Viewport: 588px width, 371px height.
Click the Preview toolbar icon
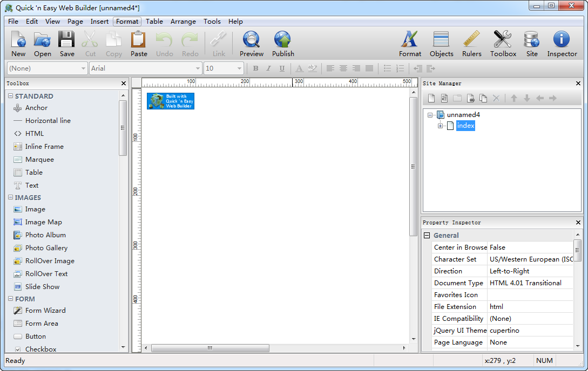coord(251,44)
